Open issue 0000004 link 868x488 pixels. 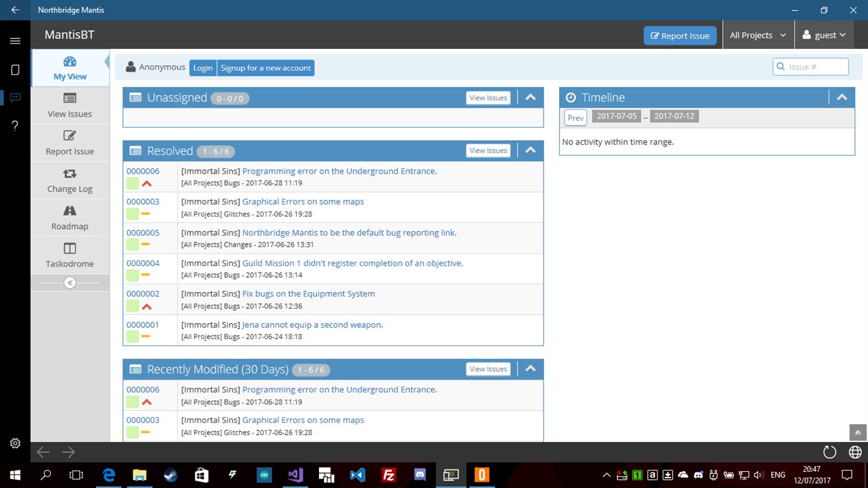[x=143, y=263]
